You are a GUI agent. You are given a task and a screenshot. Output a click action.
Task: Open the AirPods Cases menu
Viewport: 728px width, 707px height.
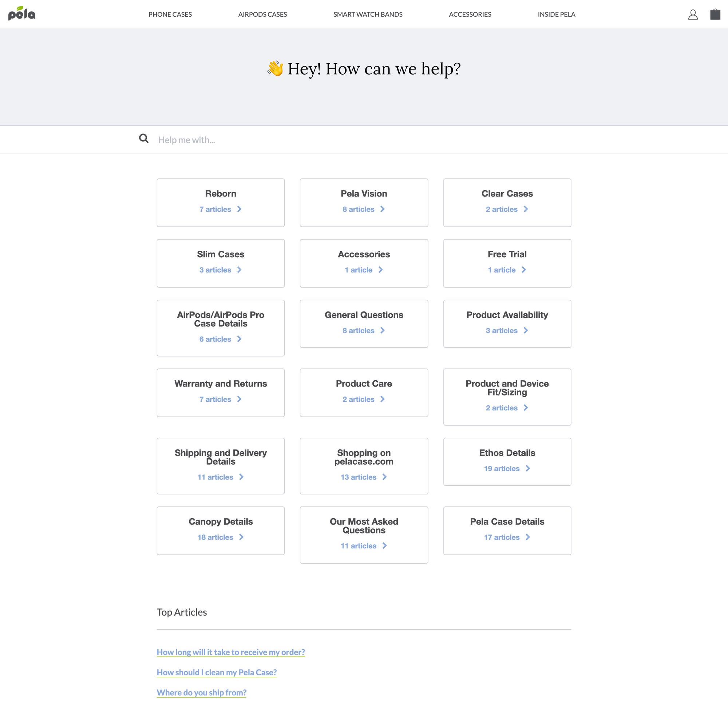(262, 15)
